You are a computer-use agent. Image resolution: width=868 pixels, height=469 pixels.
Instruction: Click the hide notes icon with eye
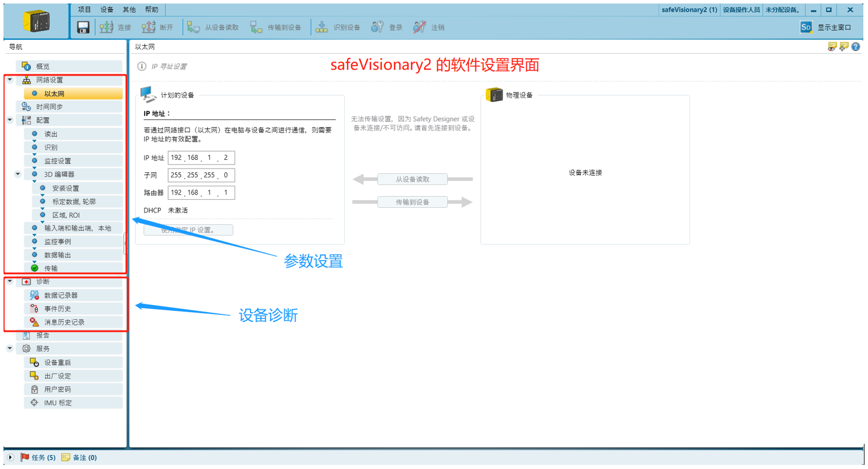click(x=832, y=47)
